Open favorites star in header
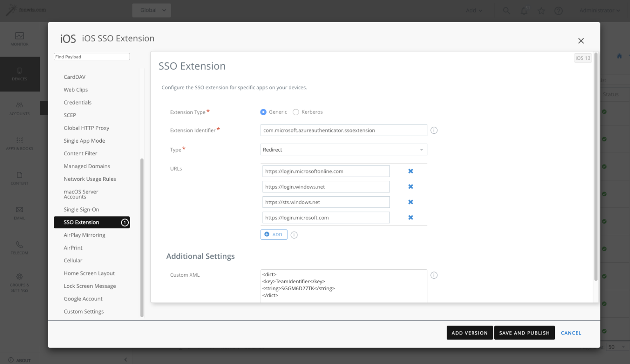Image resolution: width=630 pixels, height=364 pixels. [541, 11]
